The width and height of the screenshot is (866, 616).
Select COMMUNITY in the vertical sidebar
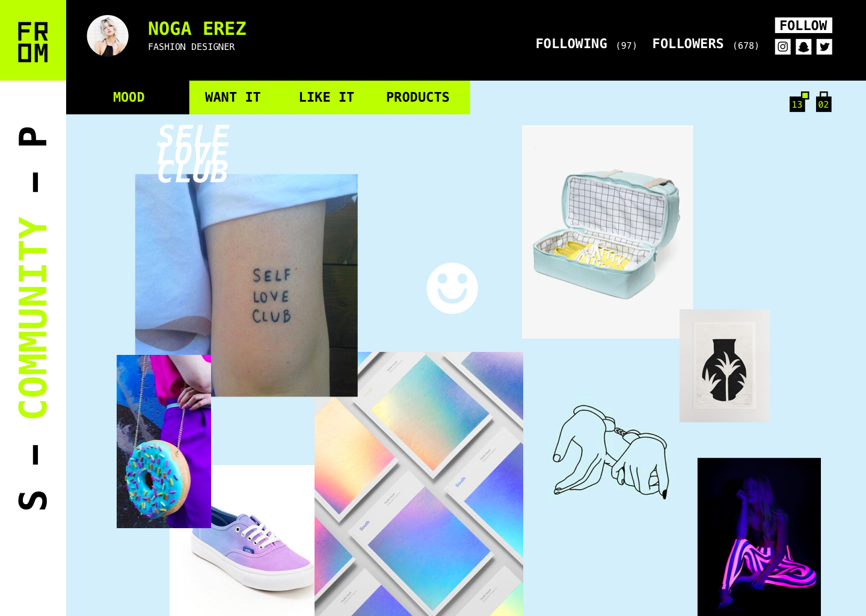32,318
